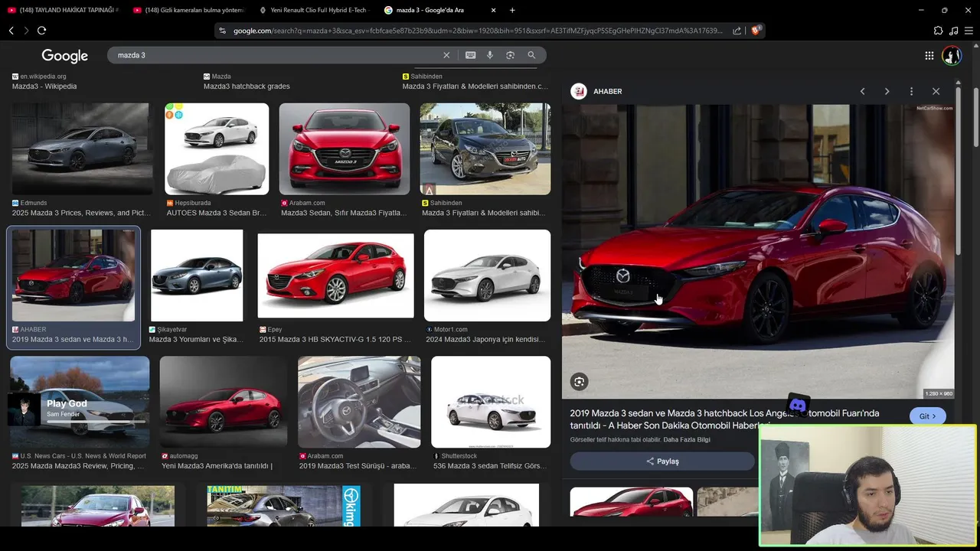Click 536 Mazda 3 sedan Telifsiz caption
This screenshot has width=980, height=551.
pos(490,465)
